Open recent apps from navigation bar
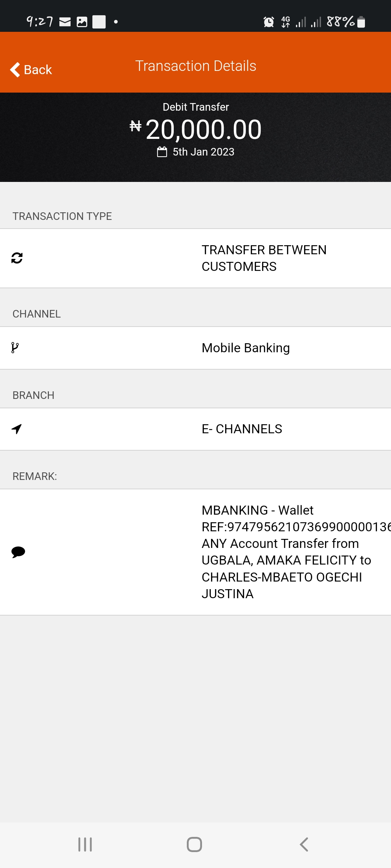This screenshot has width=391, height=868. [85, 844]
